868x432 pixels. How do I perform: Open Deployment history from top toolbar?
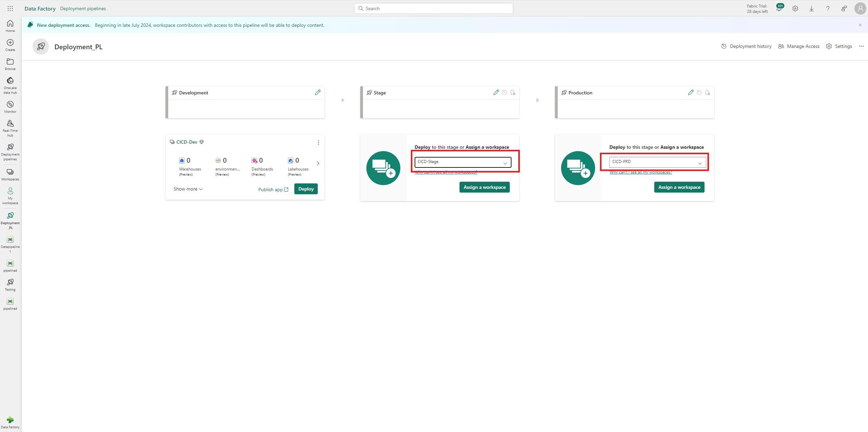click(747, 47)
